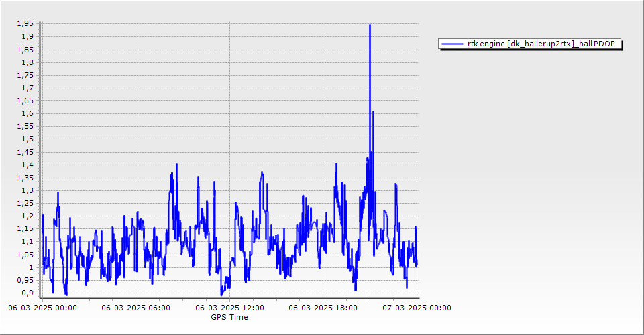
Task: Click the y-axis value '1,7'
Action: pos(28,88)
